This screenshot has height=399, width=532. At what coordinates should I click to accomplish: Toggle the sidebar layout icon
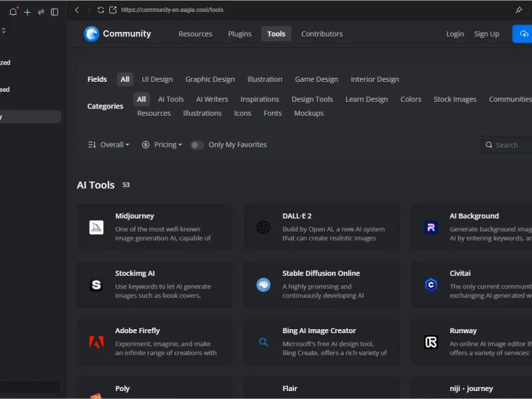tap(55, 12)
